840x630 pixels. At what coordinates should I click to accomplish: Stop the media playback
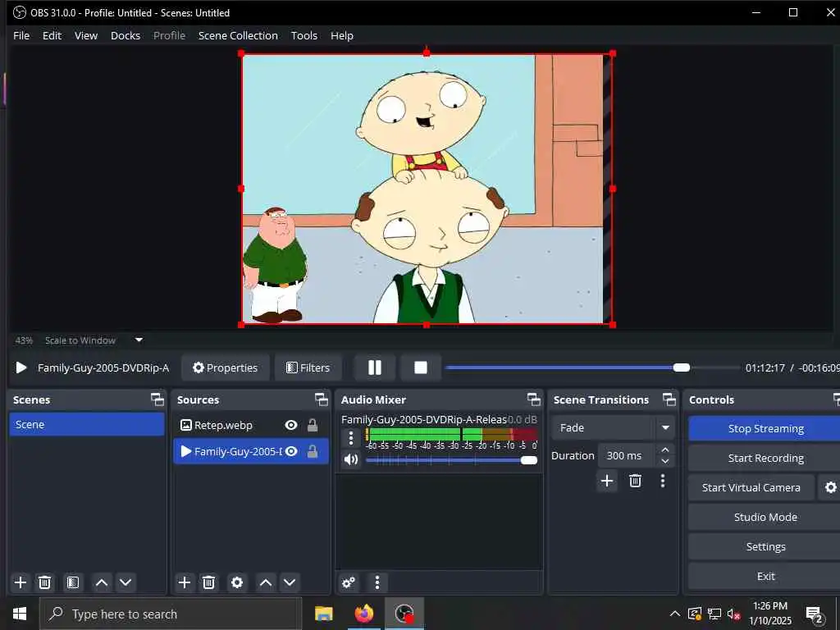[421, 367]
